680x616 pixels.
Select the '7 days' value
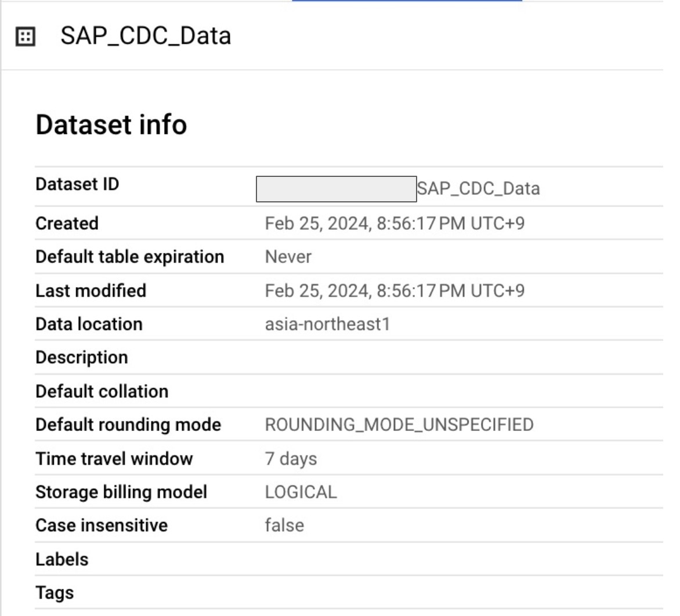291,459
